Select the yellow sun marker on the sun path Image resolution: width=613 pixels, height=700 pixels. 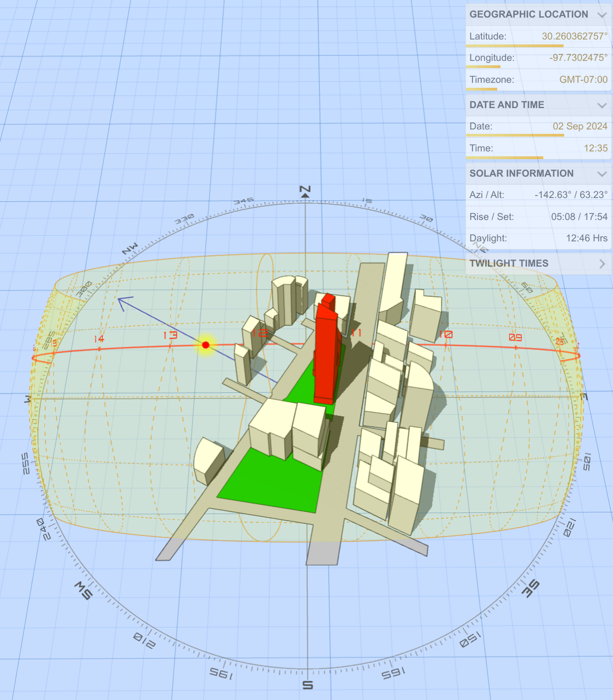pos(205,345)
